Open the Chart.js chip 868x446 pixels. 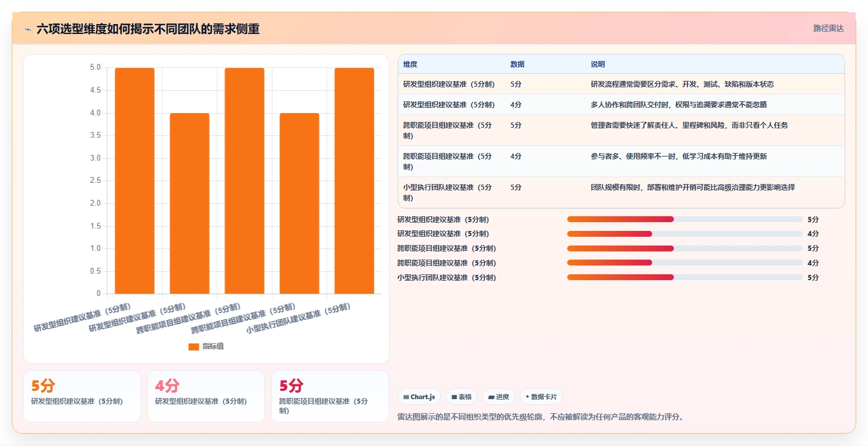pyautogui.click(x=419, y=397)
